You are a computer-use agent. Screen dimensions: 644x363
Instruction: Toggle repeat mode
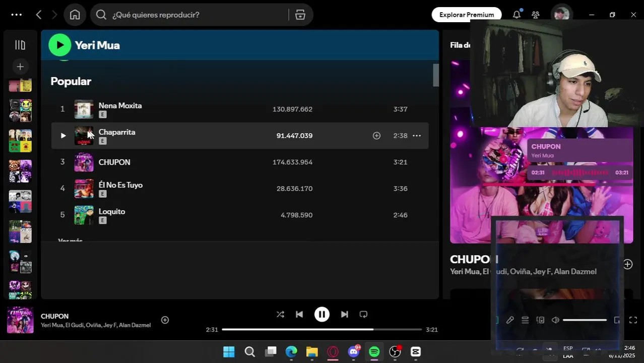click(363, 314)
